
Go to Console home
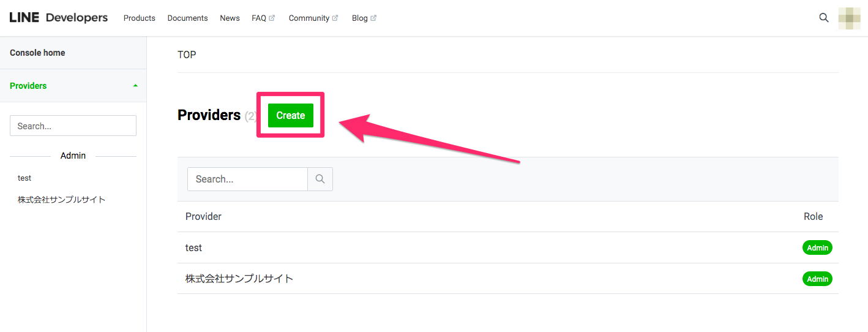37,53
